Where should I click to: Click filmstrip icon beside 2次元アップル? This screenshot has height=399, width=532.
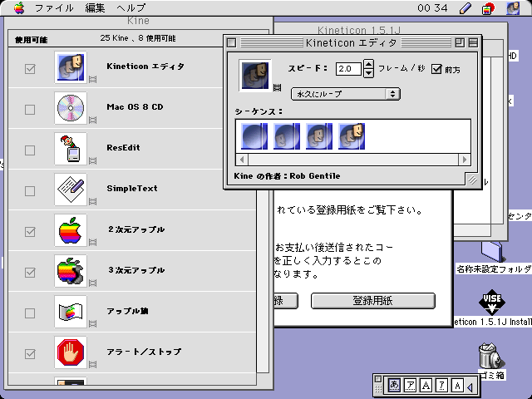92,242
